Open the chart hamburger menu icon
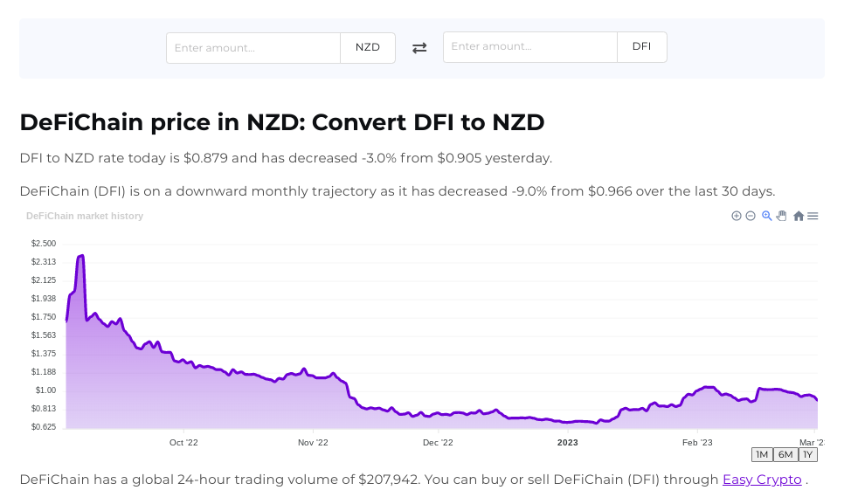Screen dimensions: 844x504 (813, 216)
